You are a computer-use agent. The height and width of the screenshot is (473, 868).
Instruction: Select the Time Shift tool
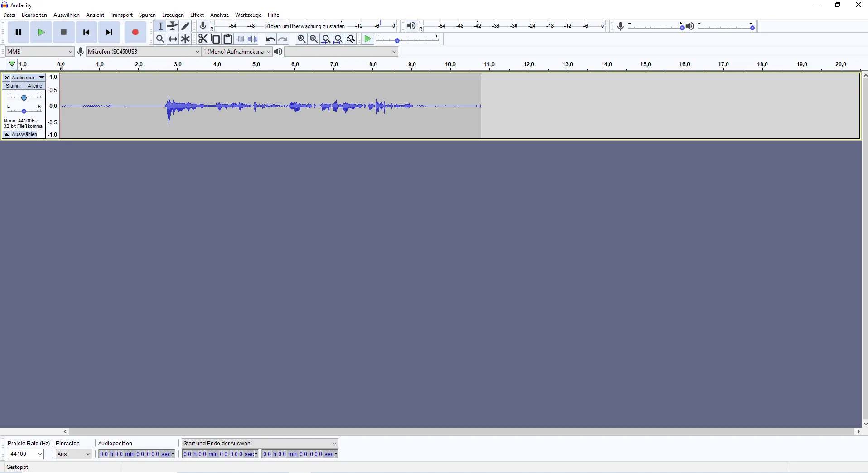point(173,39)
